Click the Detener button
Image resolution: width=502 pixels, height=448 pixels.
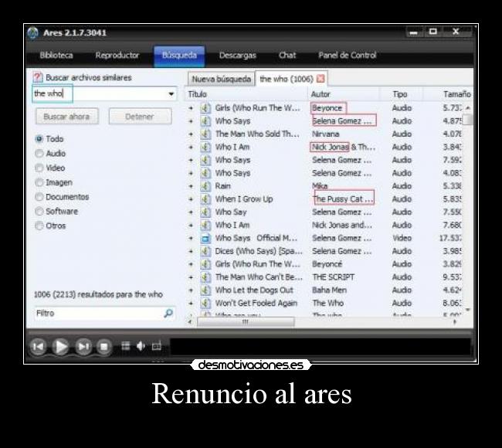[140, 117]
